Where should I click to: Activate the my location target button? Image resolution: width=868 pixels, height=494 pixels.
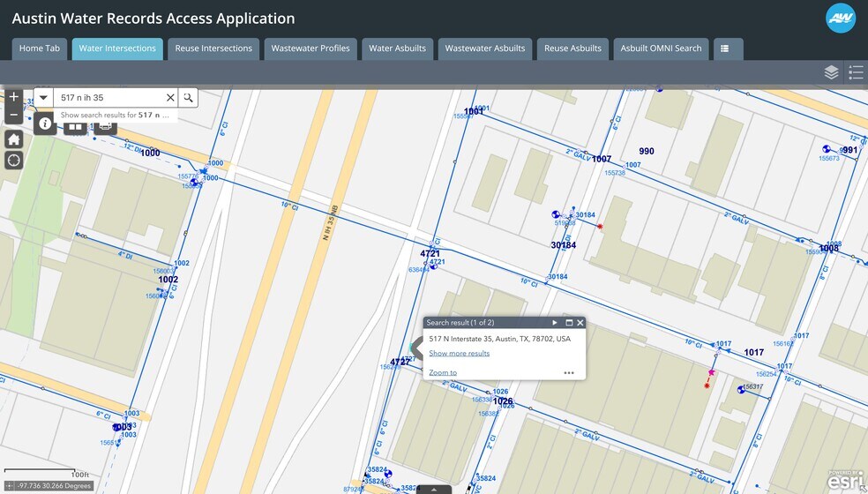point(13,160)
